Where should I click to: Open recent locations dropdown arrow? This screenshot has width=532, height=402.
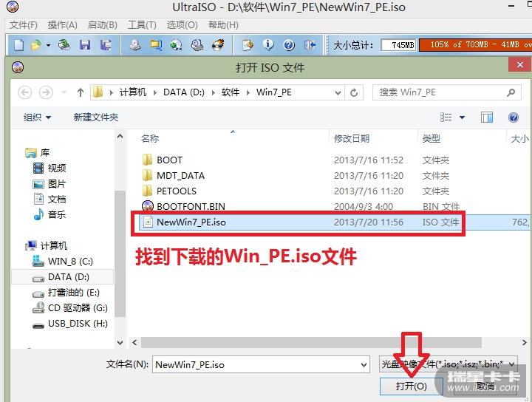pos(64,92)
